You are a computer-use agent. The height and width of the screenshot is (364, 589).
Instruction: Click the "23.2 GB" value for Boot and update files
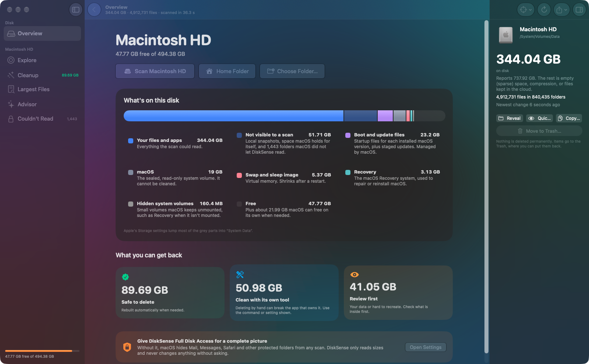pos(430,135)
